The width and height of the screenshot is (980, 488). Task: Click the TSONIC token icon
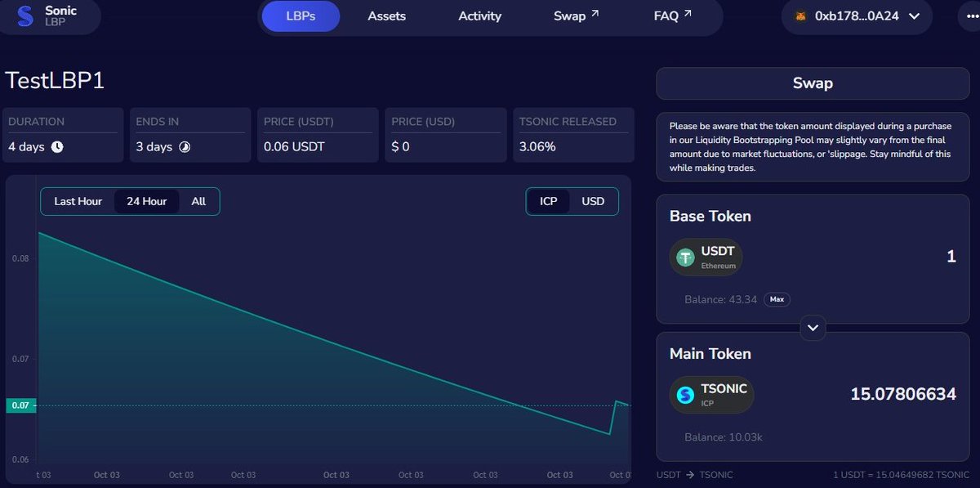click(684, 395)
